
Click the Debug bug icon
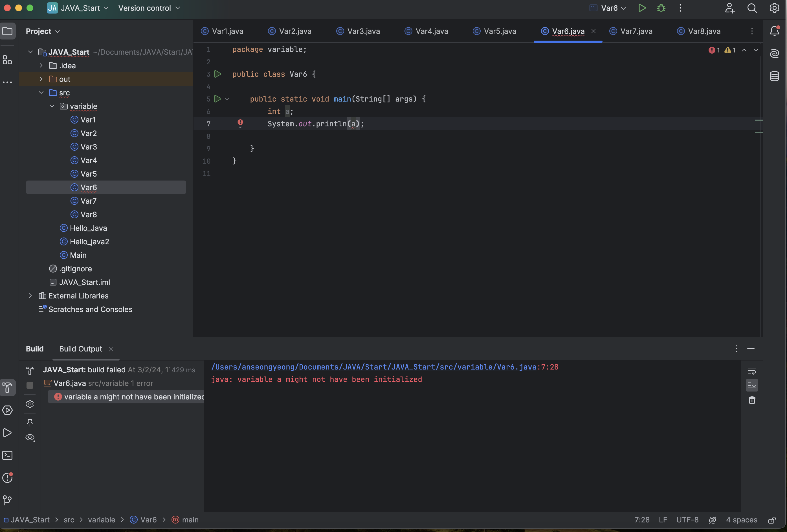click(x=661, y=8)
